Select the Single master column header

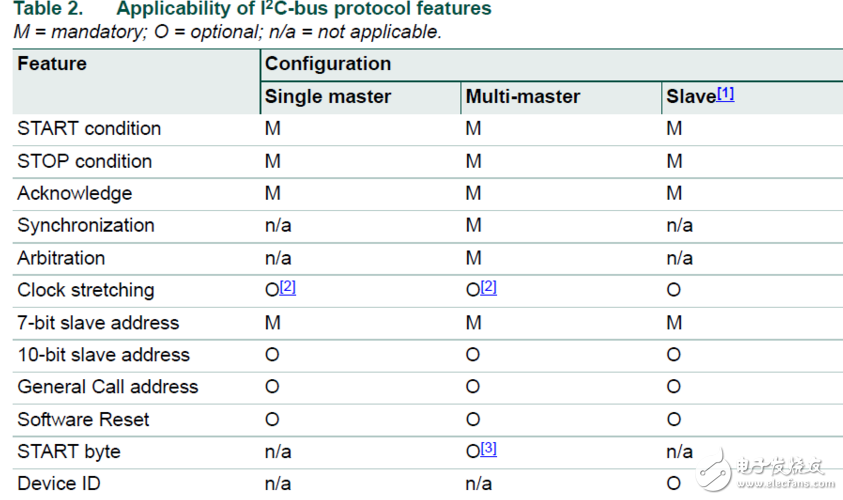coord(327,97)
